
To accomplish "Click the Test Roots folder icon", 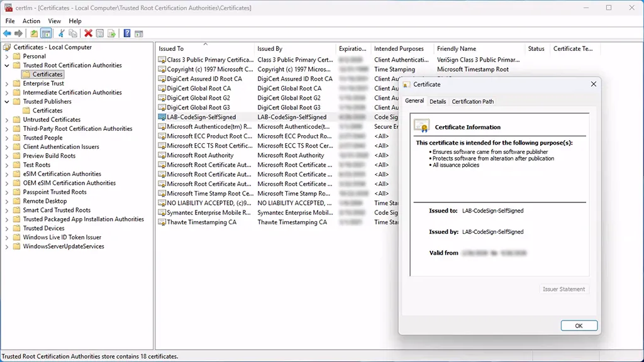I will click(17, 165).
